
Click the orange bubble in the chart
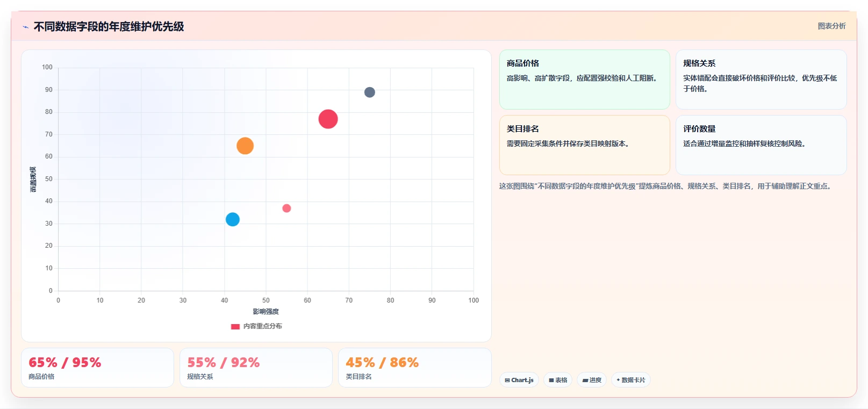245,146
